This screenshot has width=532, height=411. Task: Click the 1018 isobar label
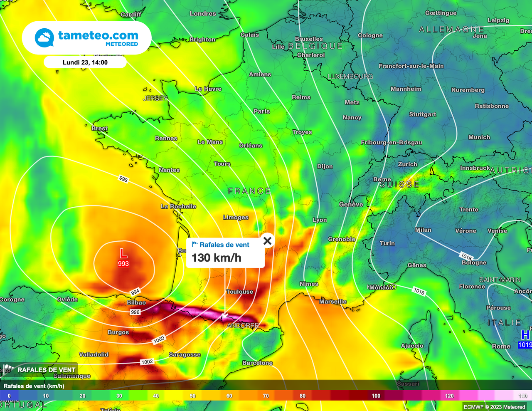[x=466, y=256]
